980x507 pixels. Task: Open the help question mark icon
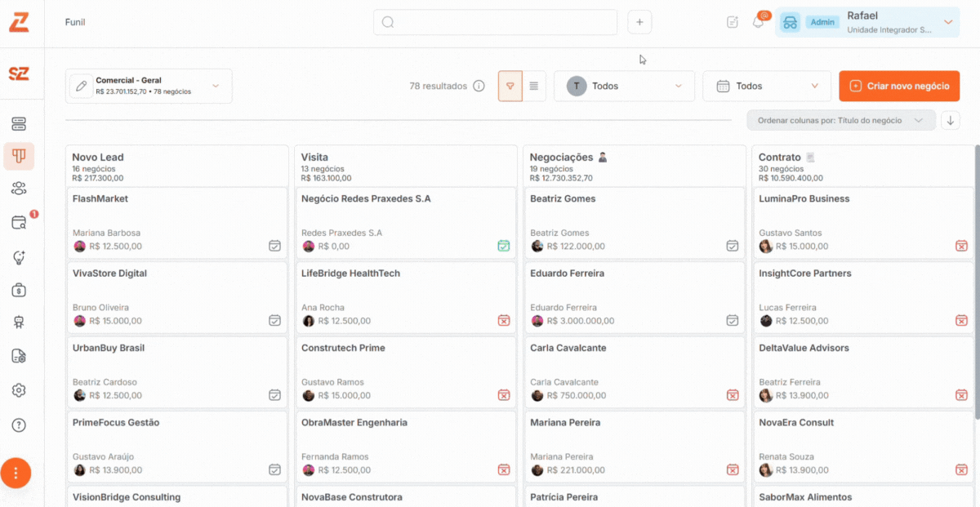[19, 425]
